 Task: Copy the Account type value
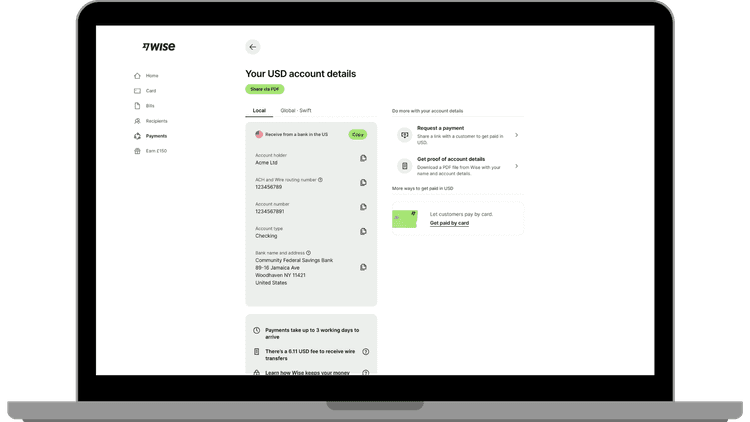363,232
